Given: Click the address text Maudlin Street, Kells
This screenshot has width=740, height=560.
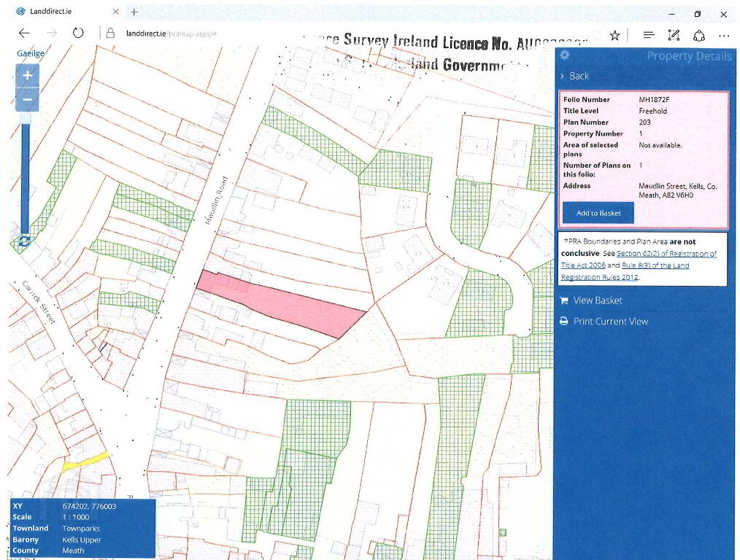Looking at the screenshot, I should click(677, 190).
